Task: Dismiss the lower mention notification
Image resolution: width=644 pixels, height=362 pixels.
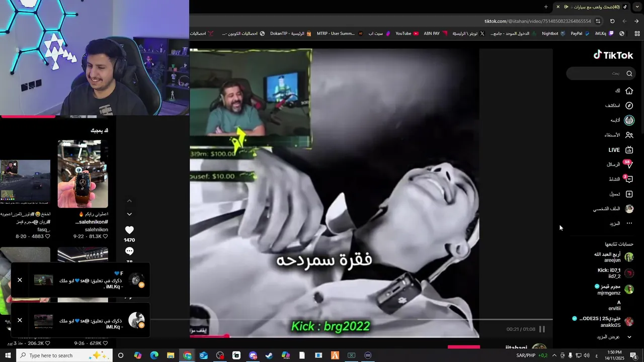Action: pyautogui.click(x=20, y=320)
